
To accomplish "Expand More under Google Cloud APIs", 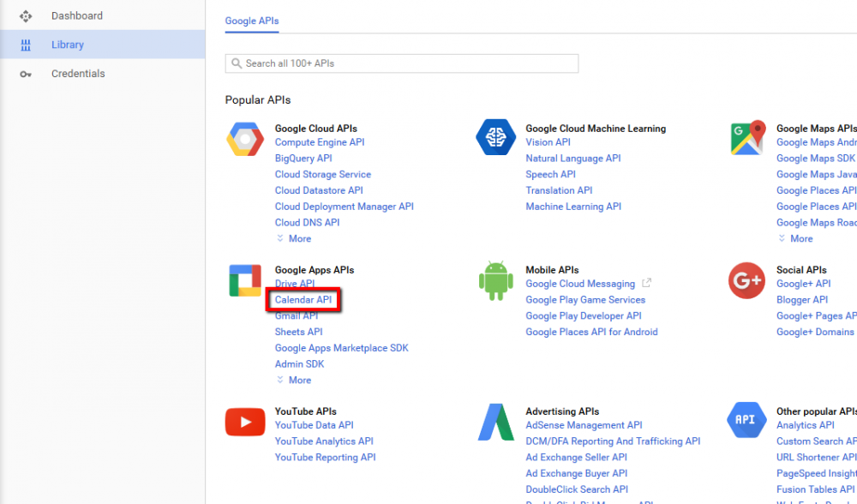I will (x=294, y=238).
